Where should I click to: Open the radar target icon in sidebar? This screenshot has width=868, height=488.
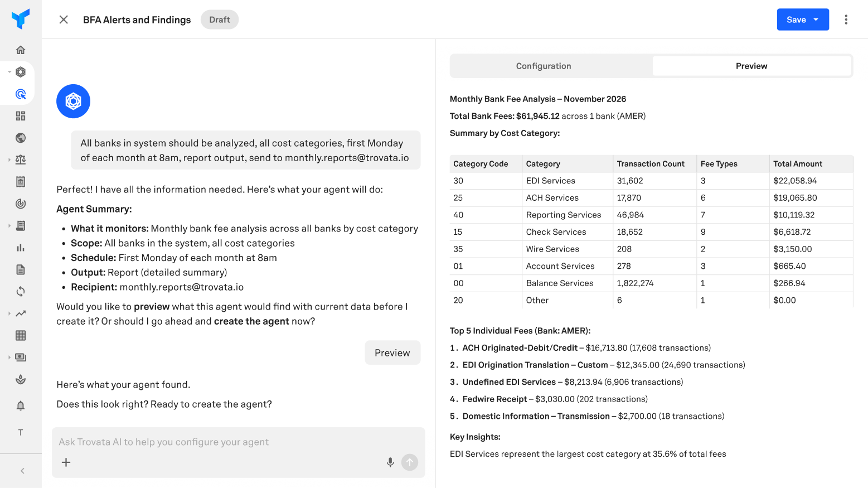click(x=21, y=204)
